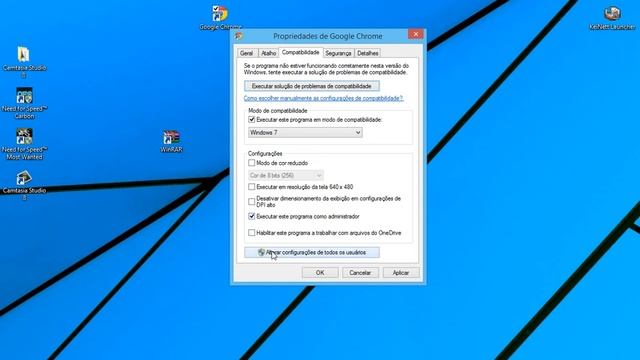The height and width of the screenshot is (360, 640).
Task: Enable Modo de cor reduzido checkbox
Action: [251, 163]
